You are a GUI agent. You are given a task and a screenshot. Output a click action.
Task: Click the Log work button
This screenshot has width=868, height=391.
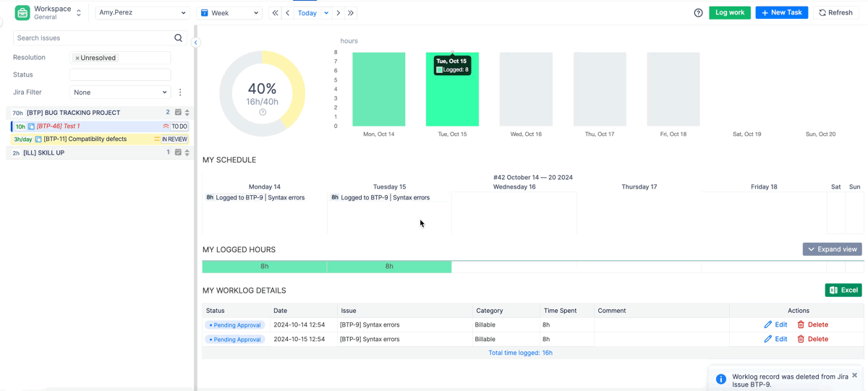tap(729, 13)
